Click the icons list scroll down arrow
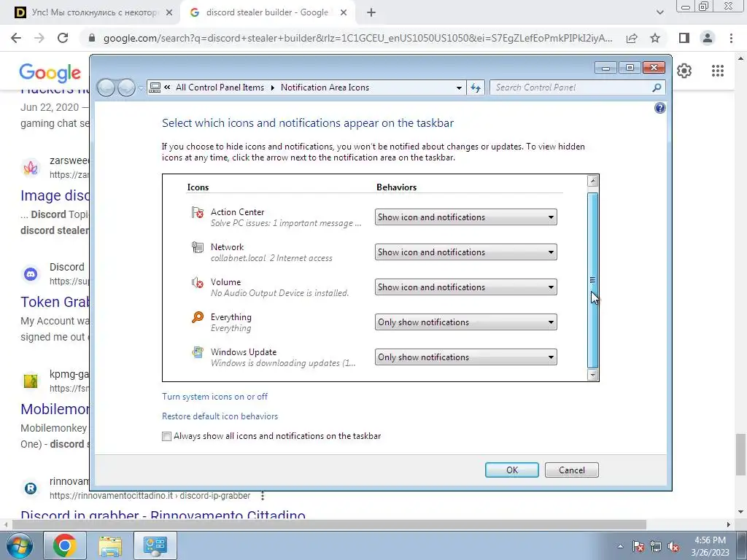The height and width of the screenshot is (560, 747). (x=592, y=375)
